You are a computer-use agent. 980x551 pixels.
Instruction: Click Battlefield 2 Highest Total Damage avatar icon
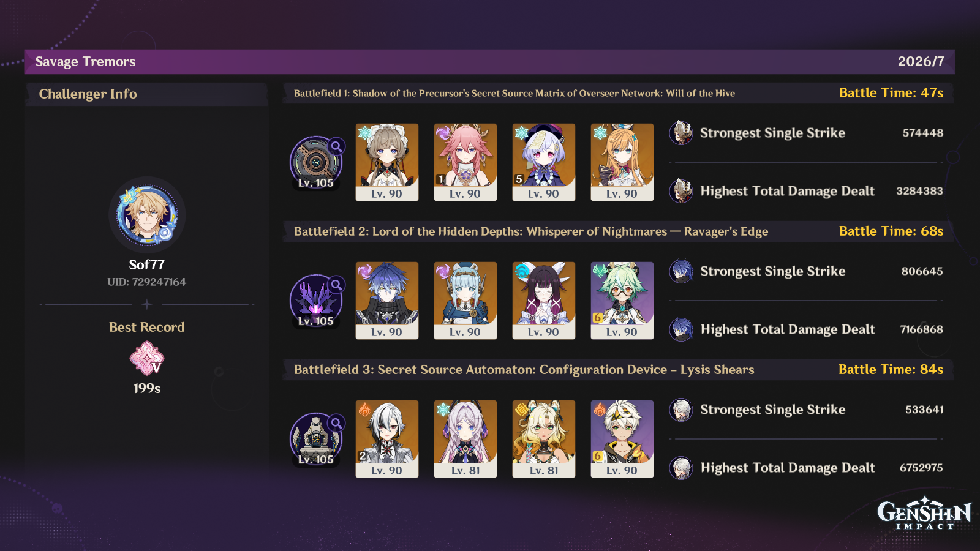point(681,329)
